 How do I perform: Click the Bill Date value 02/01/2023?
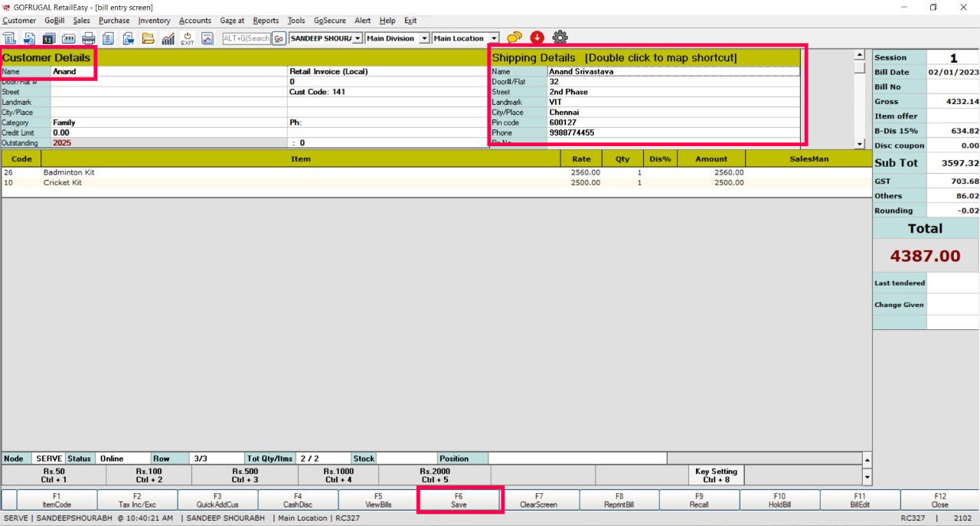tap(953, 72)
